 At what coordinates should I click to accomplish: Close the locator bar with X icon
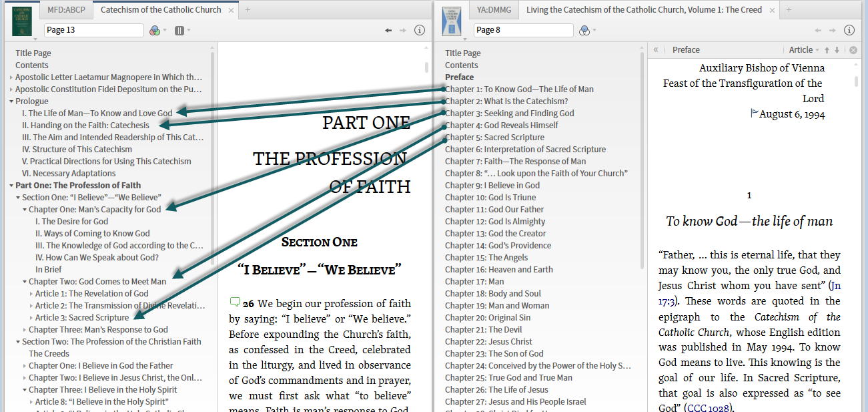(x=853, y=49)
